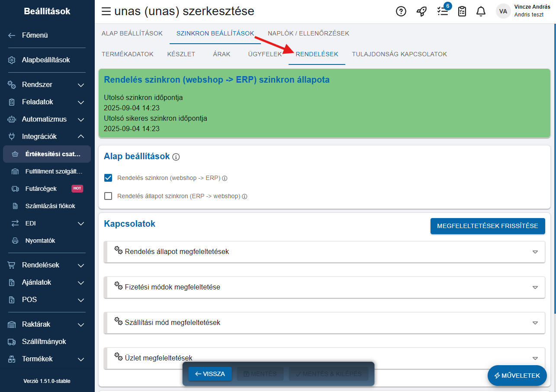
Task: Uncheck Rendelés szinkron (webshop -> ERP) checkbox
Action: coord(109,178)
